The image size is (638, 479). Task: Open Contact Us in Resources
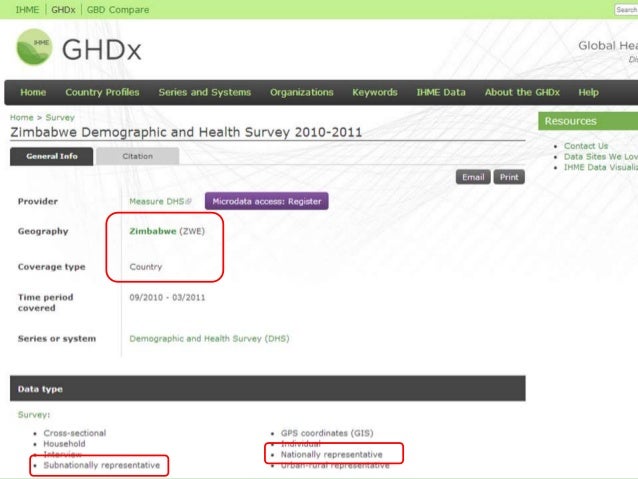[x=586, y=146]
